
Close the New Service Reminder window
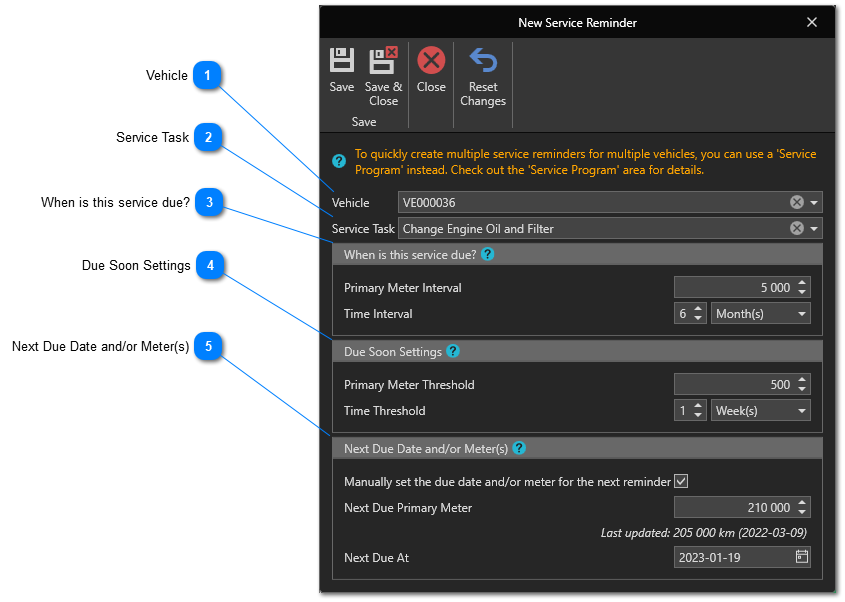click(812, 22)
